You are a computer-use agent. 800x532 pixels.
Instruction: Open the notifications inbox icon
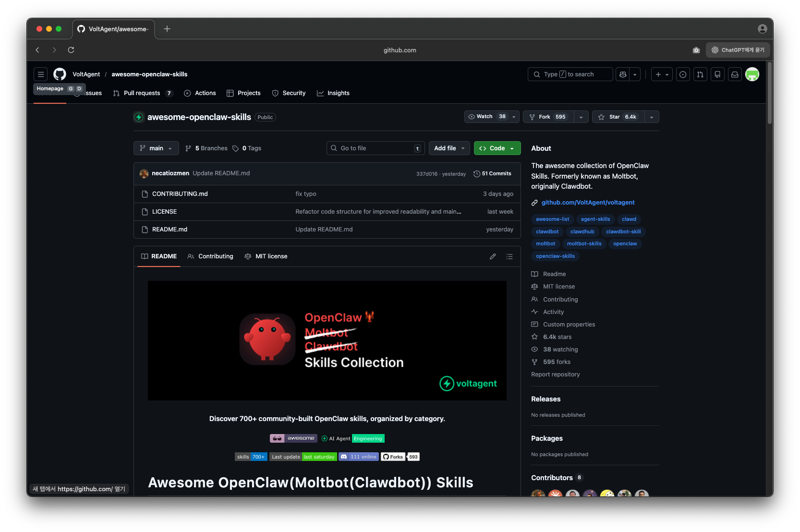(735, 74)
